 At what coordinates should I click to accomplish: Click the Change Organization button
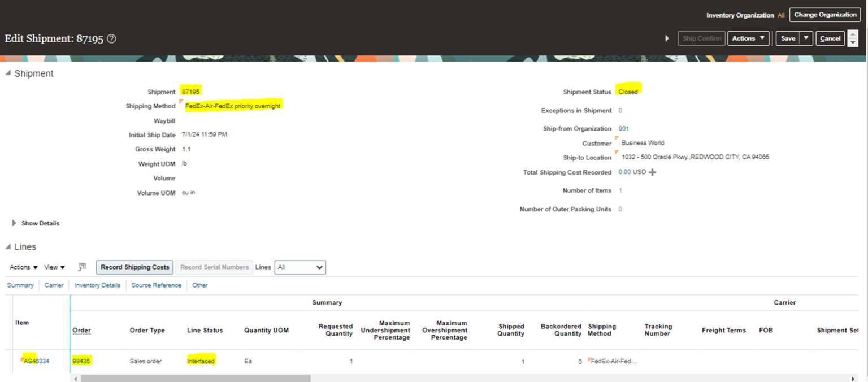tap(824, 15)
